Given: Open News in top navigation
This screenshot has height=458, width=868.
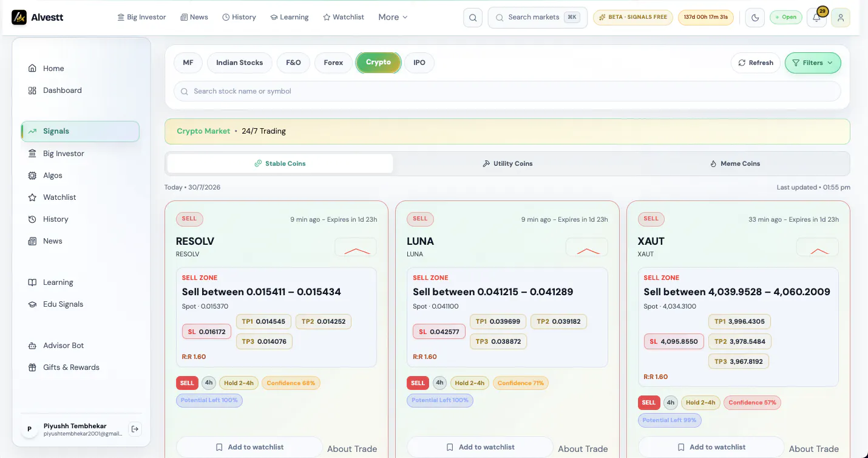Looking at the screenshot, I should (x=194, y=17).
